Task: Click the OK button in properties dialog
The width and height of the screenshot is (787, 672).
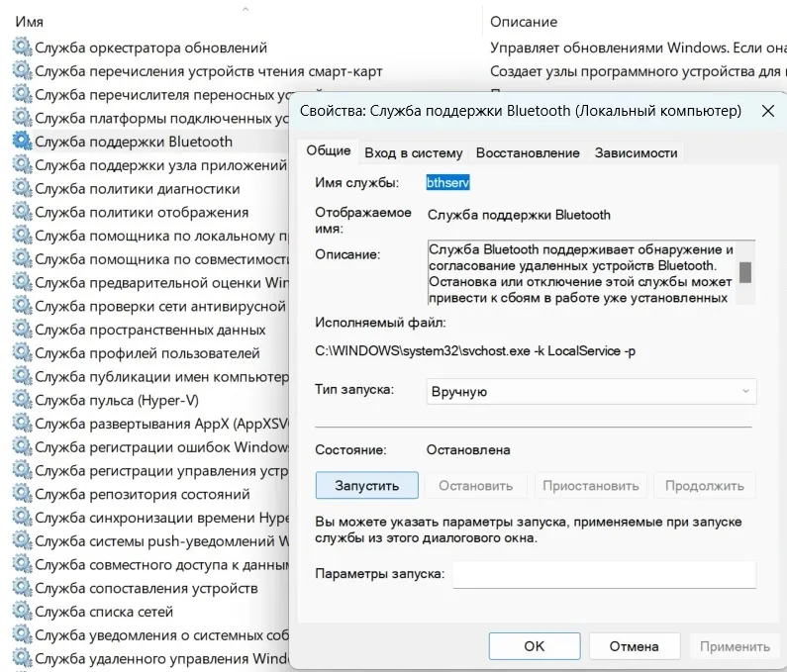Action: [534, 646]
